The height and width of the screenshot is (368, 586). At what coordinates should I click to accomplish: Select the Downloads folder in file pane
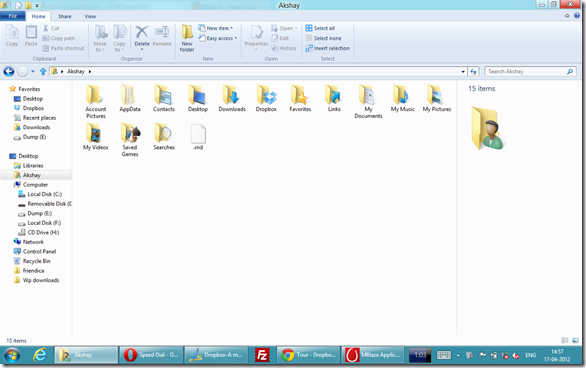(x=232, y=98)
